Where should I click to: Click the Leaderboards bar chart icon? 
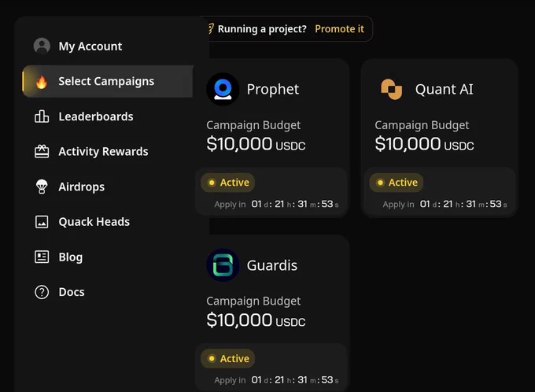tap(42, 116)
